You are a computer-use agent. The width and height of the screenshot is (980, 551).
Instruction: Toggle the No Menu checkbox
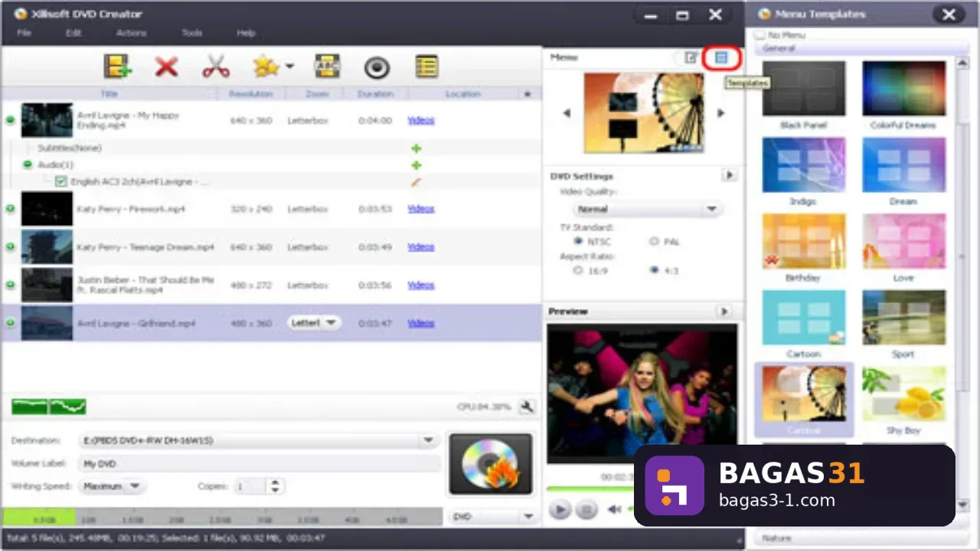pyautogui.click(x=760, y=35)
